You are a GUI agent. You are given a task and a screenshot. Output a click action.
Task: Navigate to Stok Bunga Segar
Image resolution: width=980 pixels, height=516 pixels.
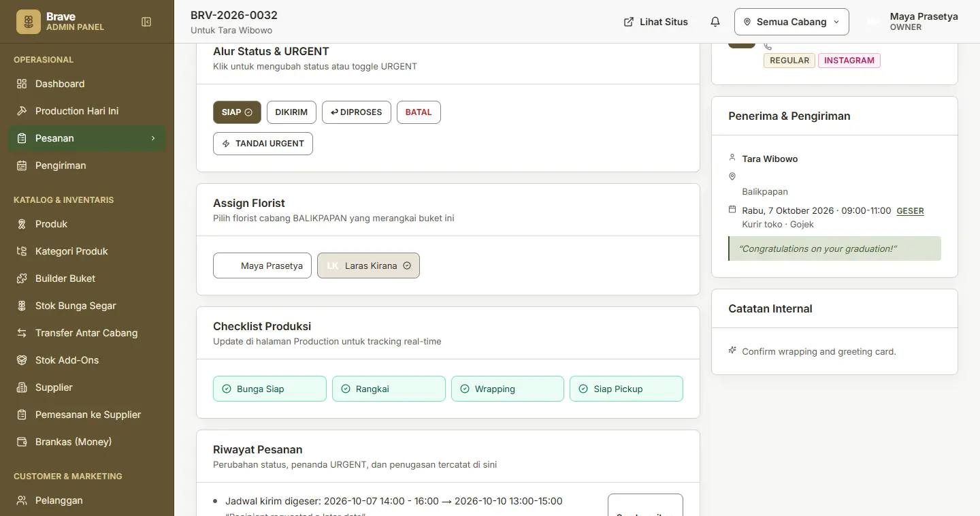[87, 306]
